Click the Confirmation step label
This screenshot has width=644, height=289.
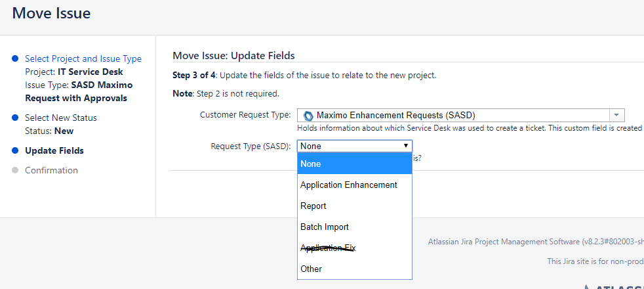(51, 170)
